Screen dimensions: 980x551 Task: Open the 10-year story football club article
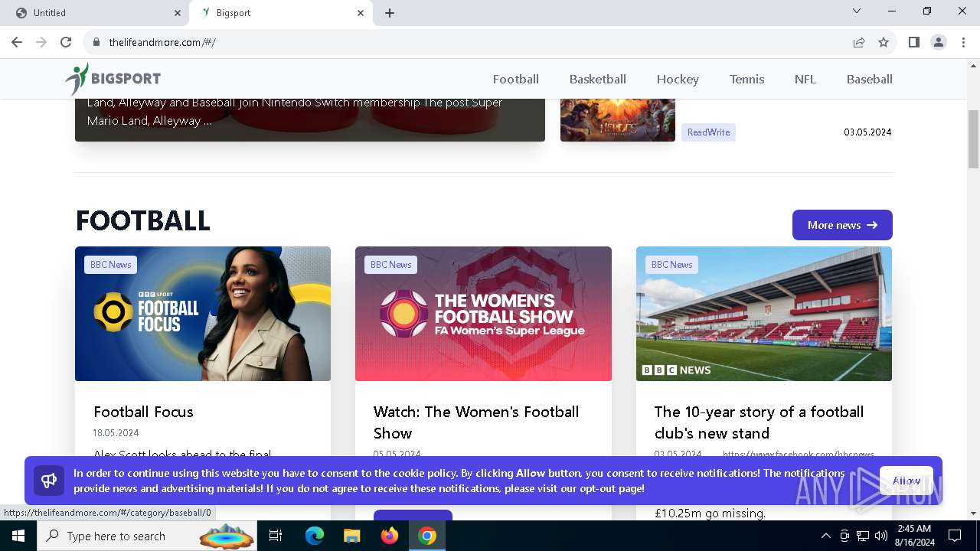(759, 422)
